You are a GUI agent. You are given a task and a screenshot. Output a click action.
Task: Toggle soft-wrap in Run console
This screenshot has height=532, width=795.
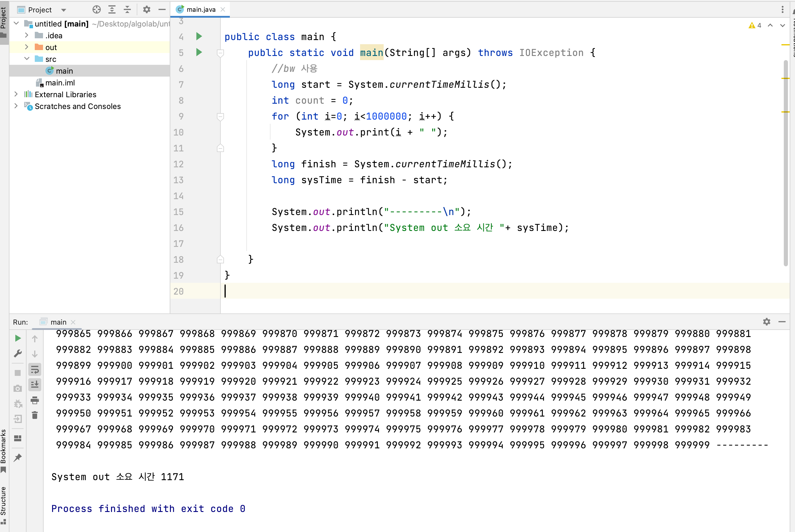[34, 369]
